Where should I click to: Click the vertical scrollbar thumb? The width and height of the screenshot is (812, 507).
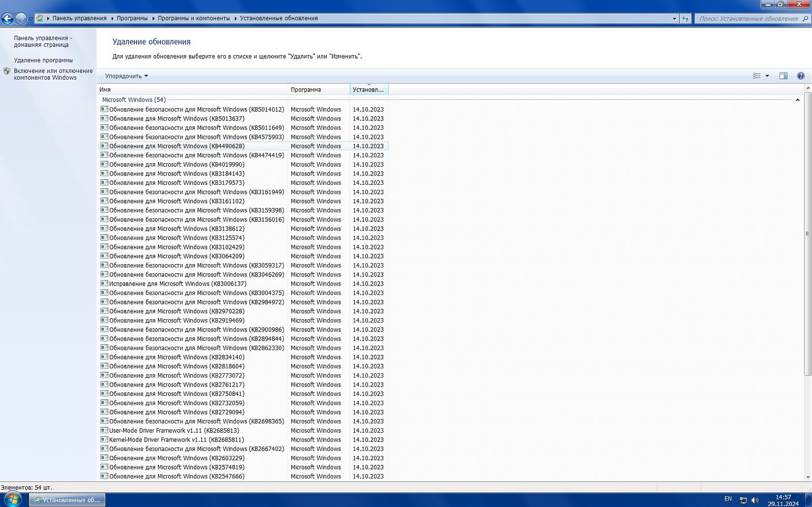click(808, 234)
